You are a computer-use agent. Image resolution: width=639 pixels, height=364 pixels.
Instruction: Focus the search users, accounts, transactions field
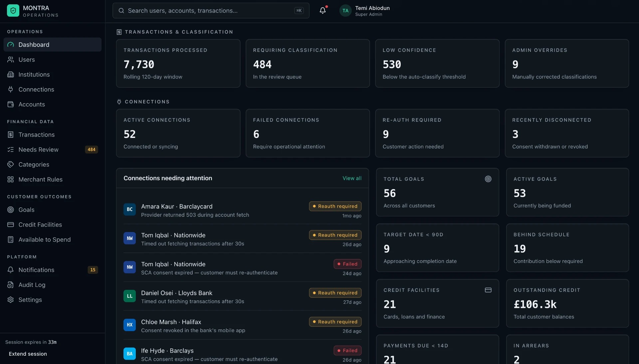coord(211,11)
